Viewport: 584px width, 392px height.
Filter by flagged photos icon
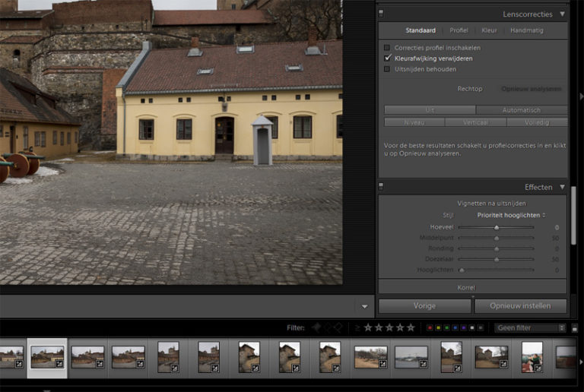[x=316, y=327]
